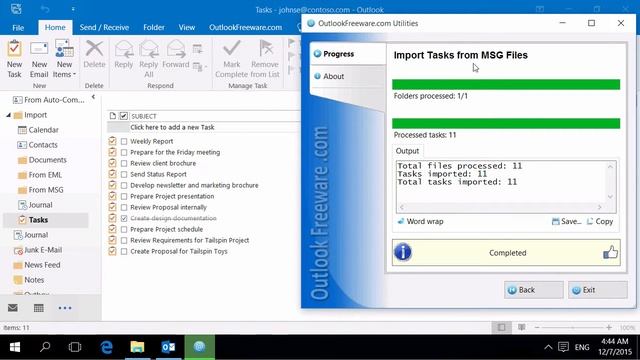Screen dimensions: 640x360
Task: Check off Develop newsletter and marketing brochure
Action: tap(124, 185)
